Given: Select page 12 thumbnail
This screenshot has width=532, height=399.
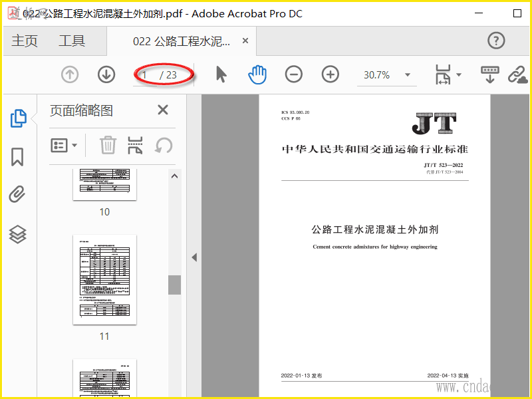Looking at the screenshot, I should pos(104,378).
